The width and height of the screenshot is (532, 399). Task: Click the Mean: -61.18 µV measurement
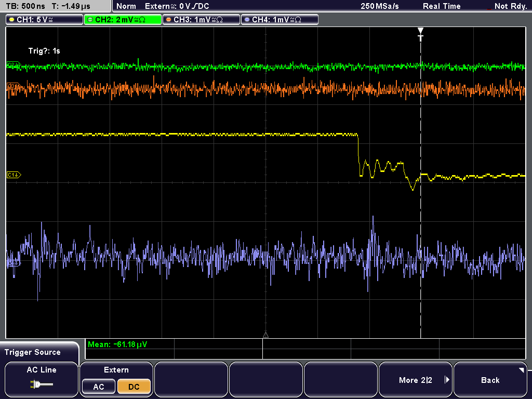117,344
